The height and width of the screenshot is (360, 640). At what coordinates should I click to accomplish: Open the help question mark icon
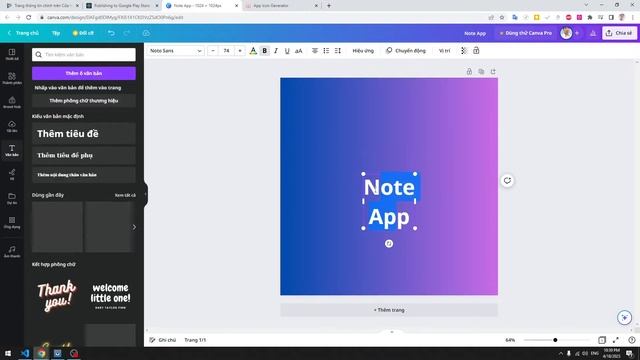[631, 340]
